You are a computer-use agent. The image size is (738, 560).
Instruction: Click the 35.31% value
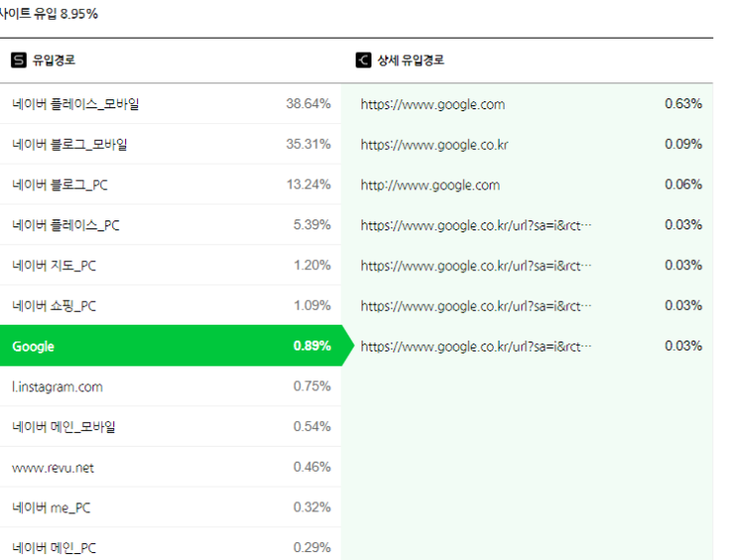[x=308, y=144]
